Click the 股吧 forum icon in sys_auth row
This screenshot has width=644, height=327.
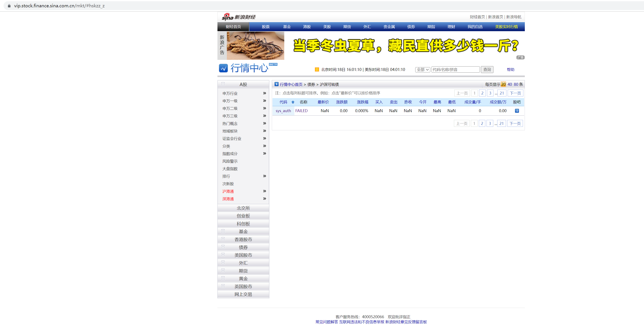pos(517,111)
